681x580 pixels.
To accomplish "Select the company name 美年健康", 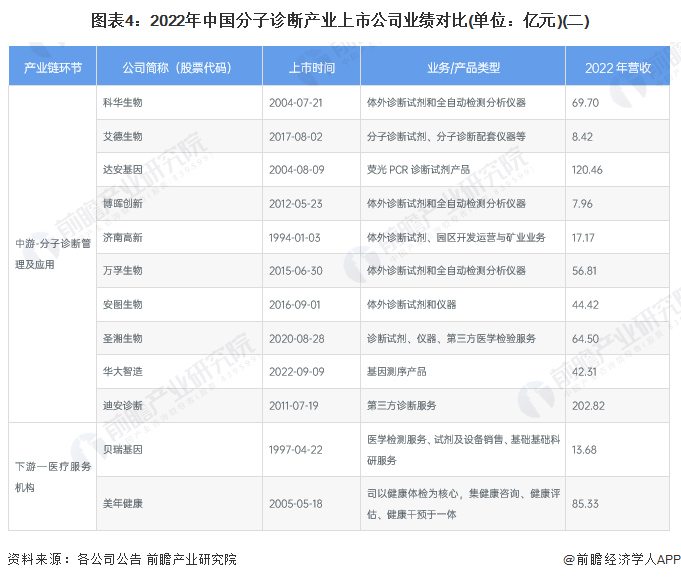I will coord(122,504).
